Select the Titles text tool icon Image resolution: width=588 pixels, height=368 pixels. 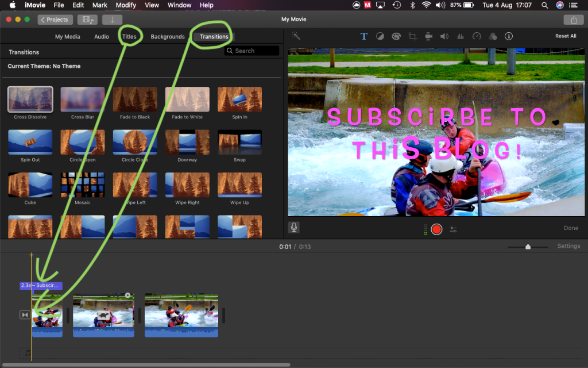click(363, 36)
